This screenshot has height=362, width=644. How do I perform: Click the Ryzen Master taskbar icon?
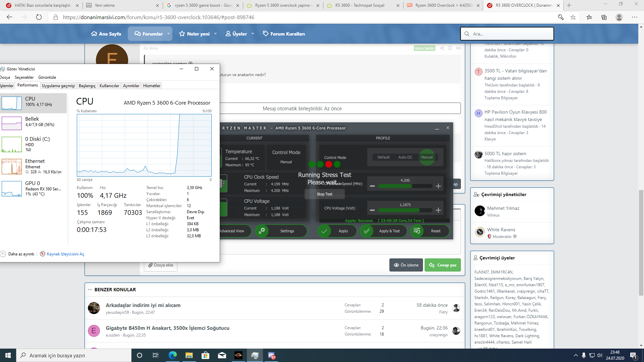click(238, 355)
